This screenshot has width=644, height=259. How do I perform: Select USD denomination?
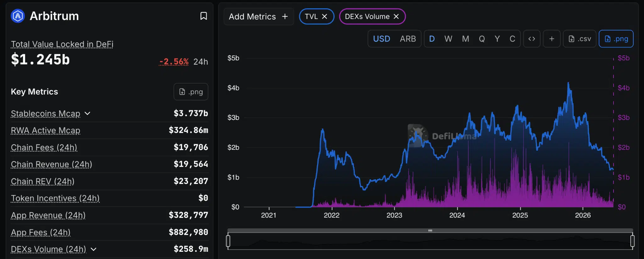381,39
